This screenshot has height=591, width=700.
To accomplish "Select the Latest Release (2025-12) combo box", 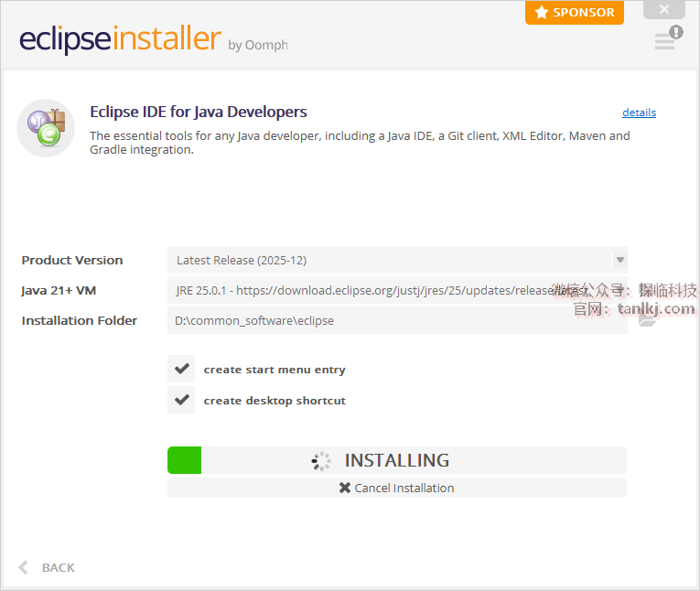I will [397, 260].
